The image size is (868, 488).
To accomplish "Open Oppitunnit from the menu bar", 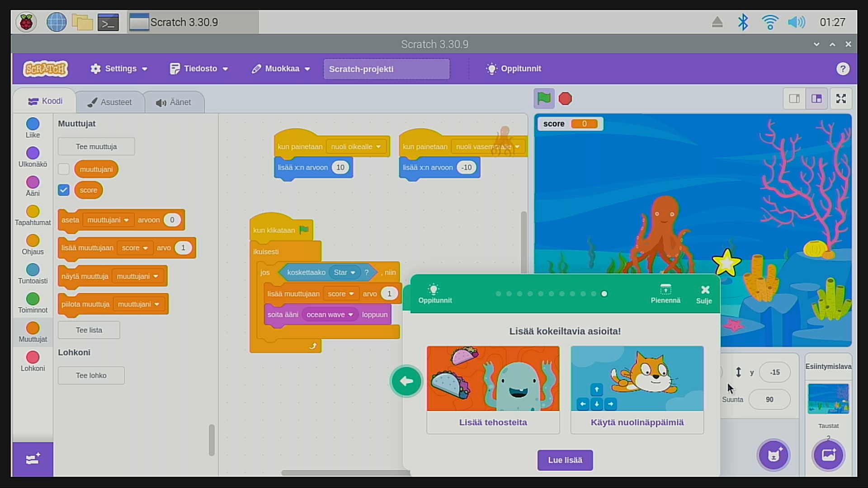I will pyautogui.click(x=514, y=69).
